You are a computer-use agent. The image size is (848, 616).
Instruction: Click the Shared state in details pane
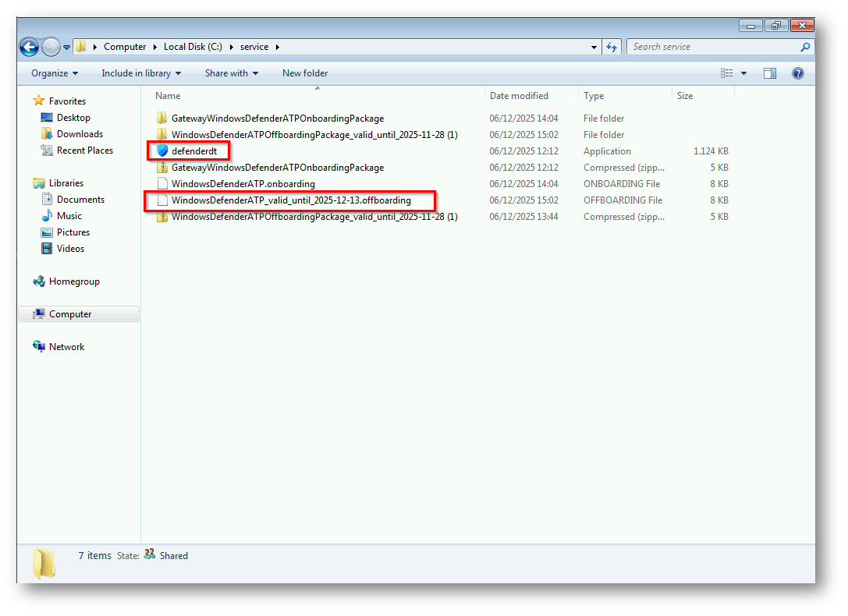point(174,556)
